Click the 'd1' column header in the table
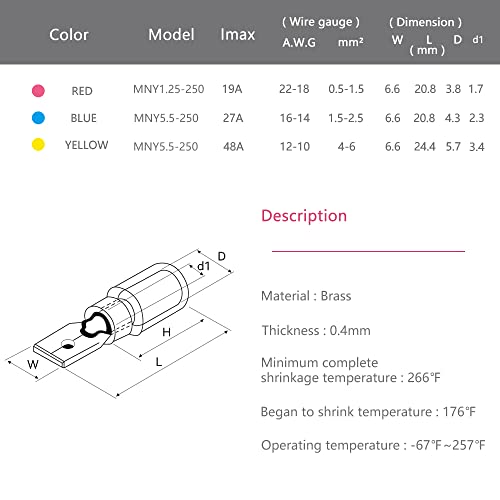Screen dimensions: 500x500 [478, 40]
